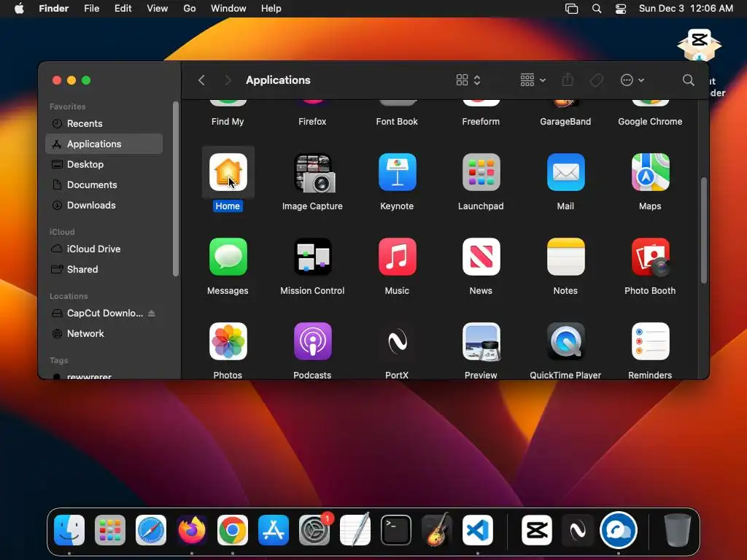Open Control Center in the menu bar

620,9
